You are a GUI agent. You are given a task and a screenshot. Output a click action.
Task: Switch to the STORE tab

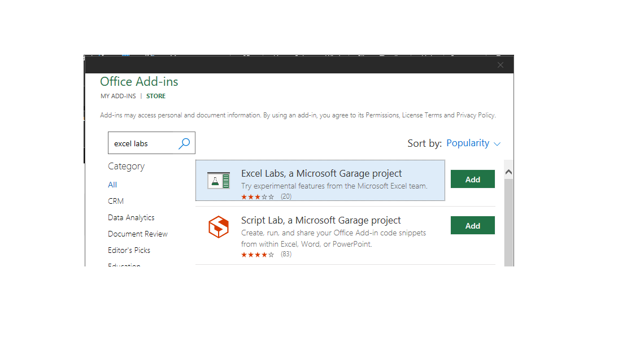pyautogui.click(x=155, y=95)
